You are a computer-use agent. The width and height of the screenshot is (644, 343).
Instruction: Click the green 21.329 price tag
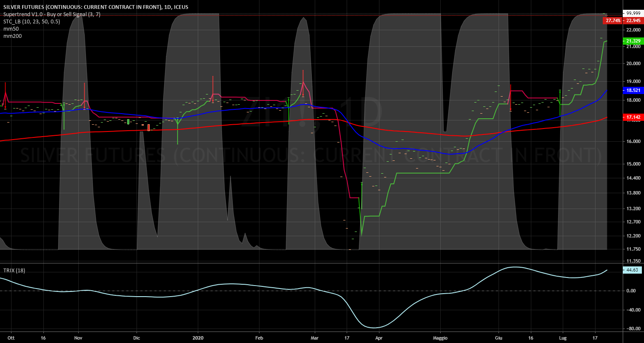coord(633,41)
